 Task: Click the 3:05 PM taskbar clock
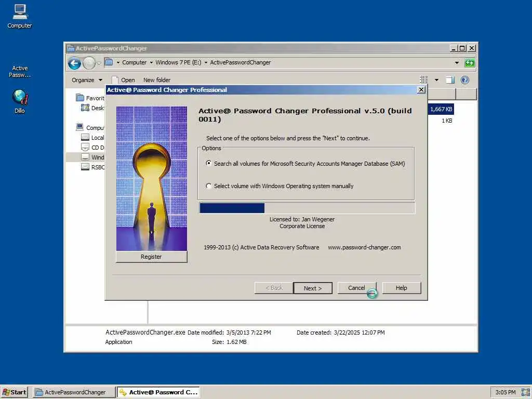pyautogui.click(x=505, y=392)
